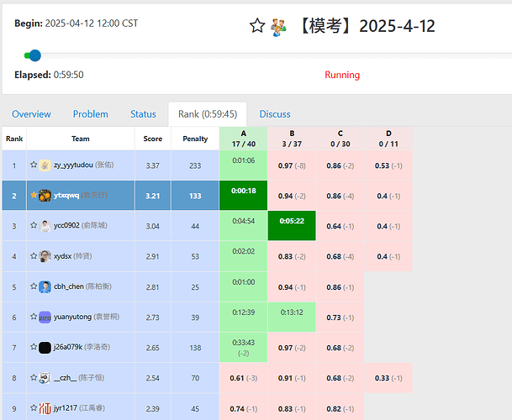Open yuanyutong avatar image
The width and height of the screenshot is (512, 420).
pos(45,318)
